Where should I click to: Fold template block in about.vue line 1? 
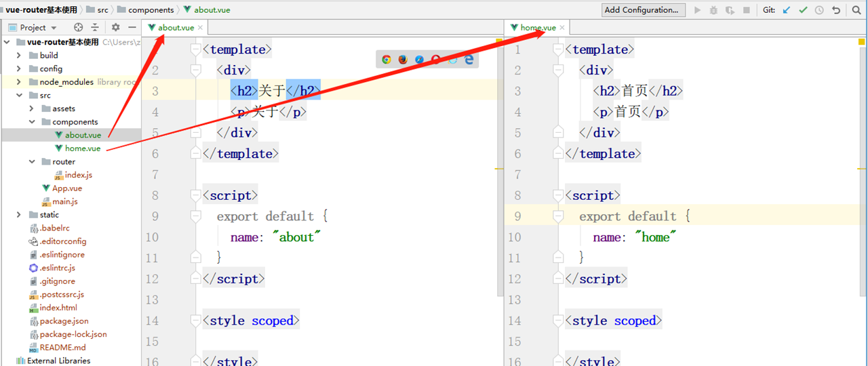click(x=196, y=49)
